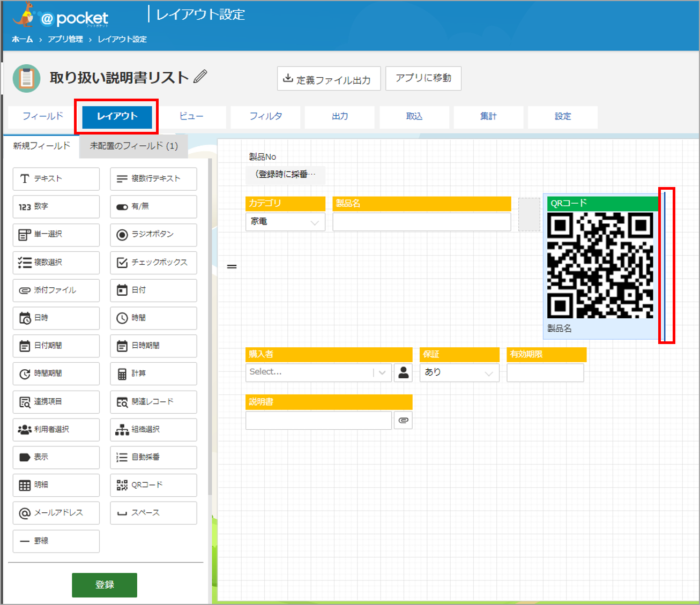
Task: Click the green 登録 button
Action: tap(104, 585)
